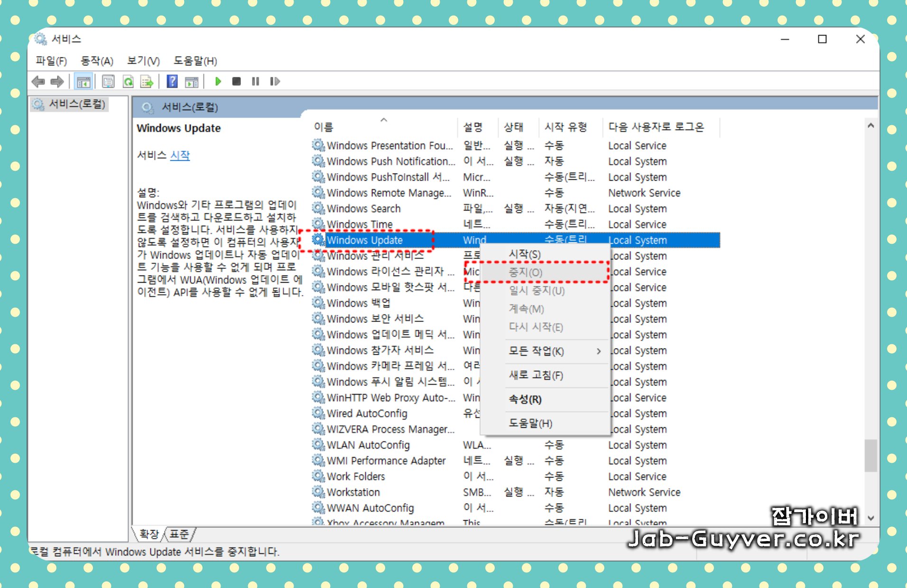Click the gear icon of Windows 백업
The height and width of the screenshot is (588, 907).
318,303
